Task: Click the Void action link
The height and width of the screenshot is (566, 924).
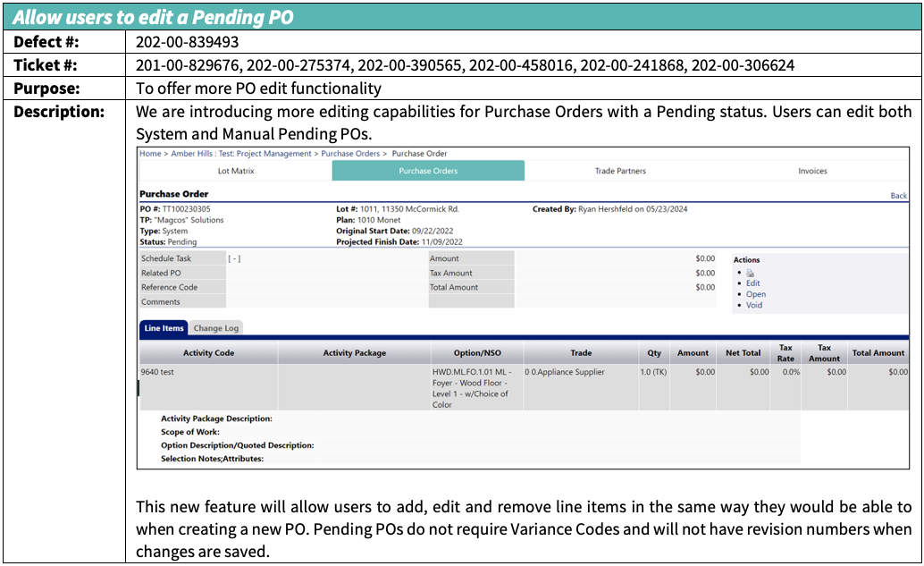Action: point(754,305)
